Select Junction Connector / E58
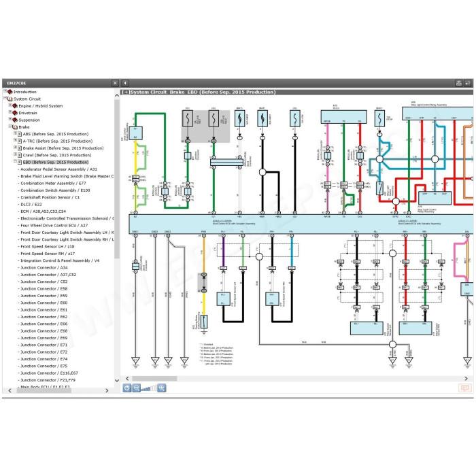476x476 pixels. click(44, 289)
